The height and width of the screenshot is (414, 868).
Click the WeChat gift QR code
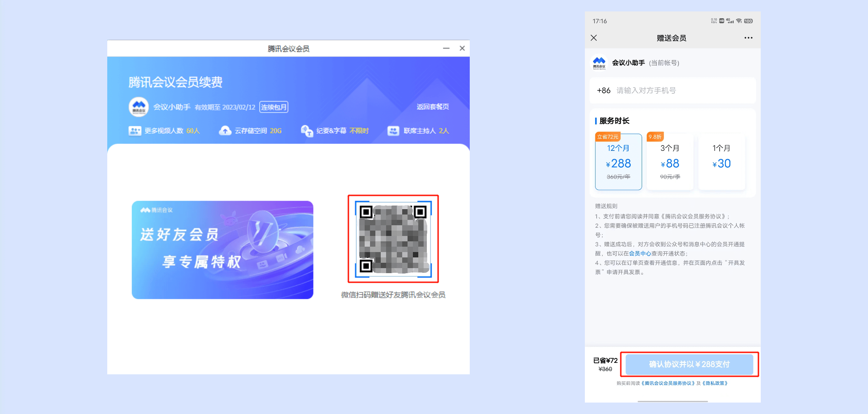(393, 239)
